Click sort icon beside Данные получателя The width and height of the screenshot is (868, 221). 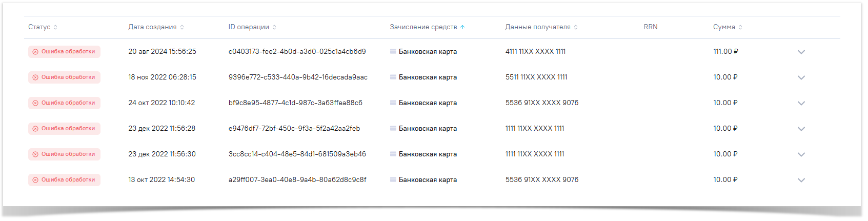click(576, 27)
